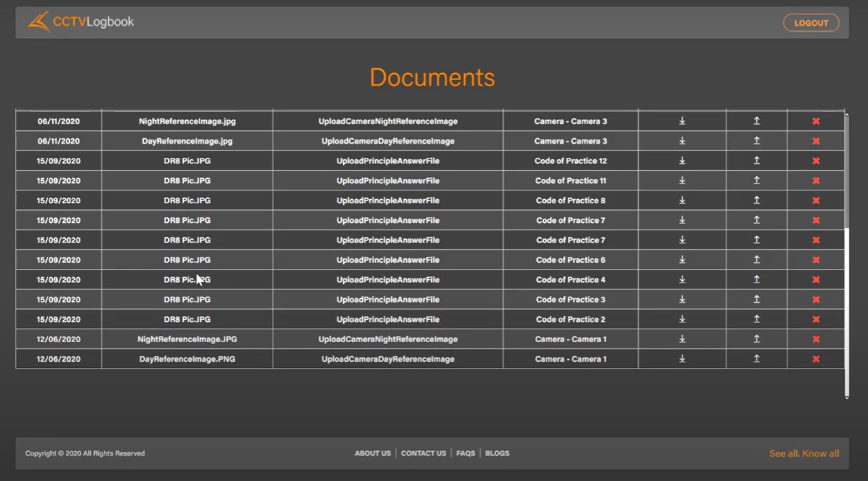Image resolution: width=868 pixels, height=481 pixels.
Task: Delete the Code of Practice 6 document
Action: point(816,259)
